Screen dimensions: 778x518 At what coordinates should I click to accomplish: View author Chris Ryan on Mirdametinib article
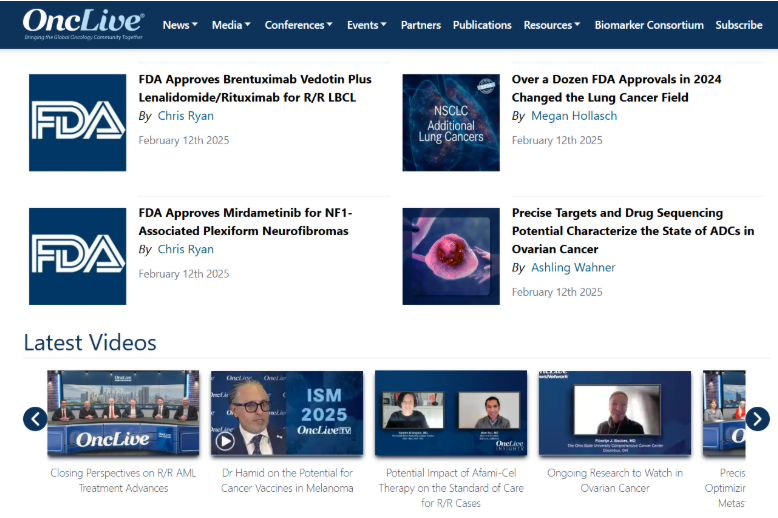tap(186, 249)
